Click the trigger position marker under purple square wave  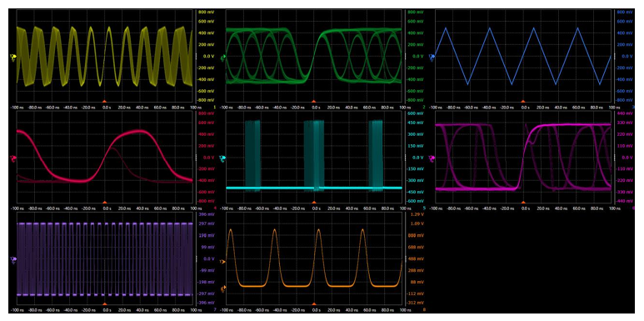point(104,304)
